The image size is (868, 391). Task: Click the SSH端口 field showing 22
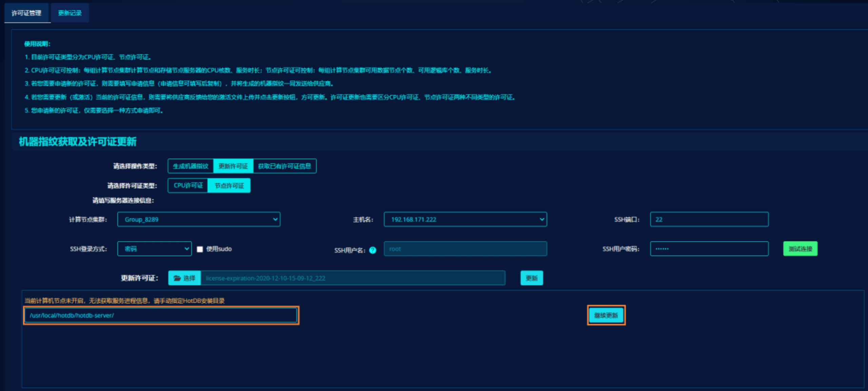(709, 219)
